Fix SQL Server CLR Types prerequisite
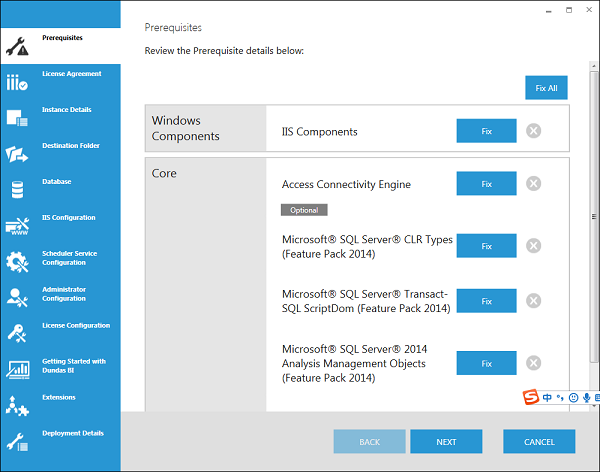This screenshot has height=472, width=600. click(x=486, y=246)
